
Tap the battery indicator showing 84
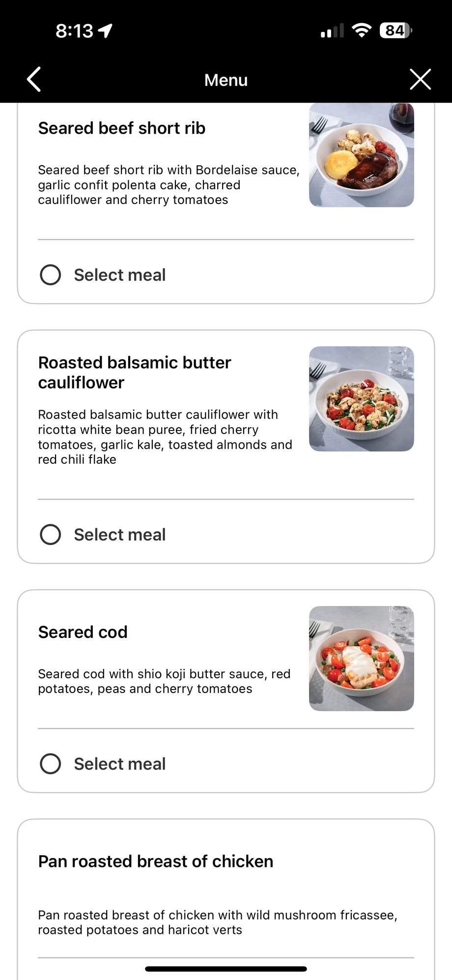395,30
